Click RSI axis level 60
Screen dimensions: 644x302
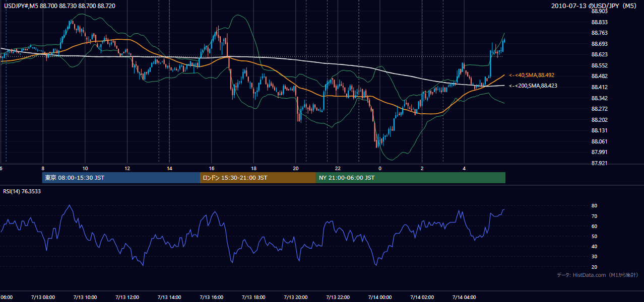(594, 226)
